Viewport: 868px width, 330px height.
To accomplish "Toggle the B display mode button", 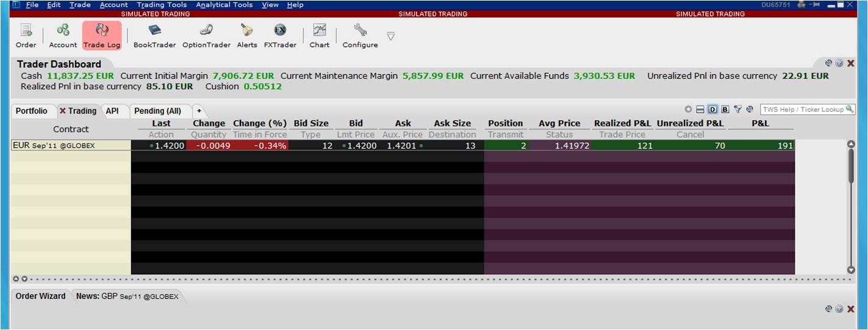I will [x=725, y=110].
